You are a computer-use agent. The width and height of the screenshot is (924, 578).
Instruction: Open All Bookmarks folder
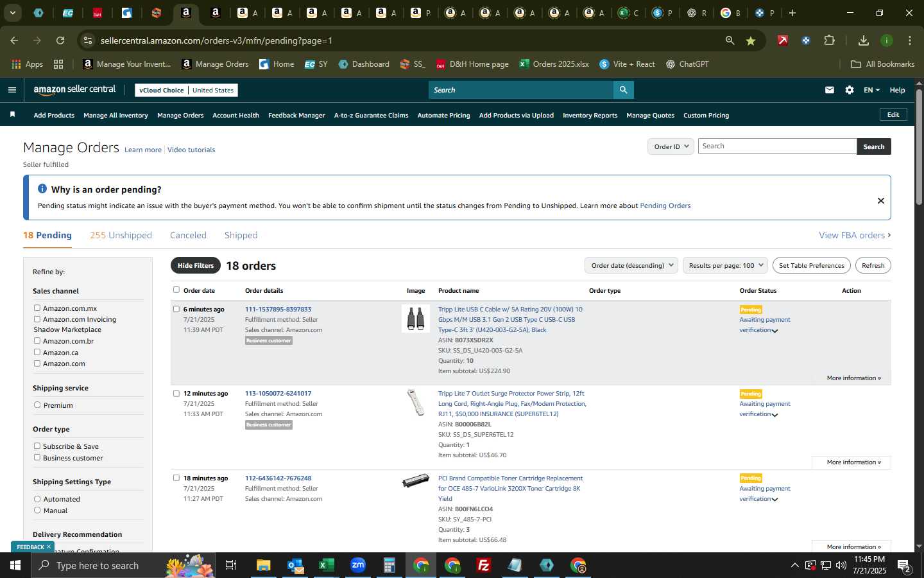click(x=882, y=64)
